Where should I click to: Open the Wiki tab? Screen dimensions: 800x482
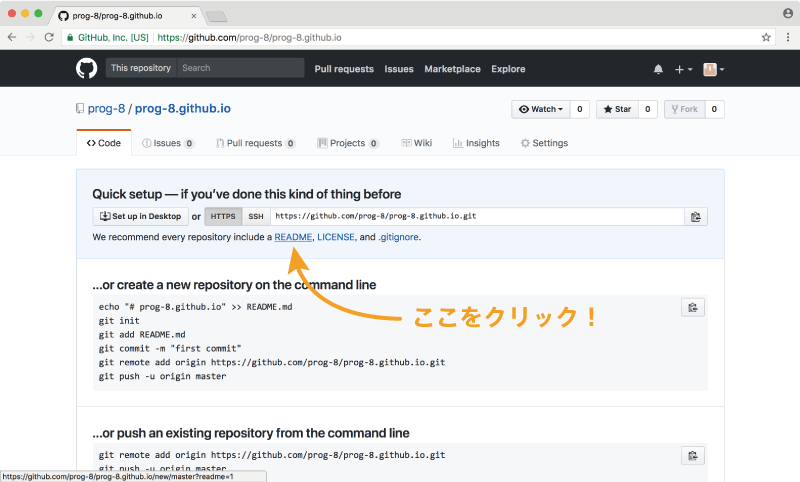pos(416,143)
